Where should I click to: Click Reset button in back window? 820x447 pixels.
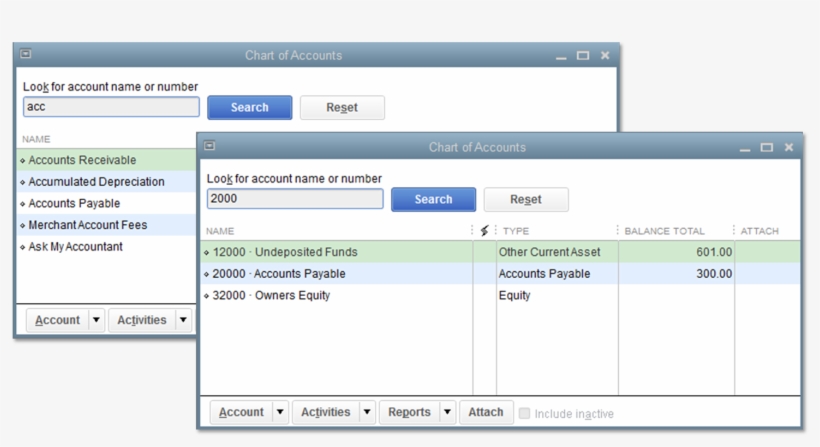(342, 107)
